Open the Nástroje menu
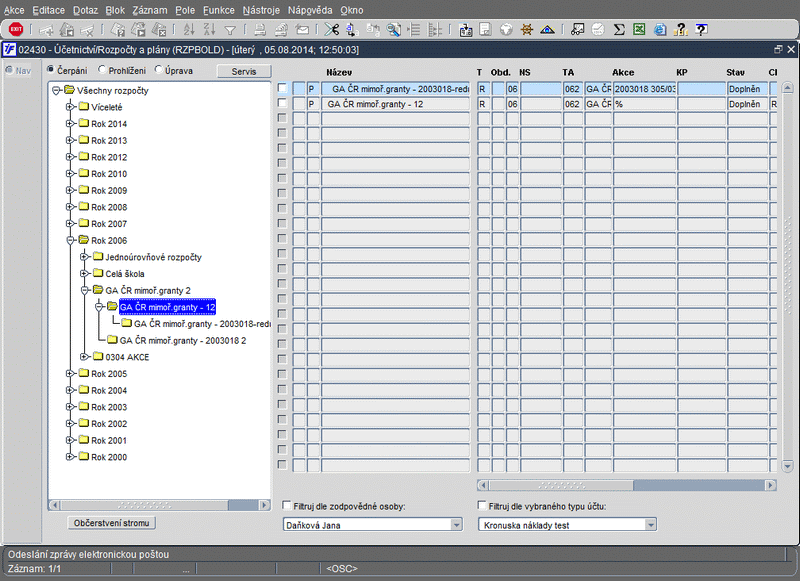This screenshot has width=800, height=581. click(261, 9)
